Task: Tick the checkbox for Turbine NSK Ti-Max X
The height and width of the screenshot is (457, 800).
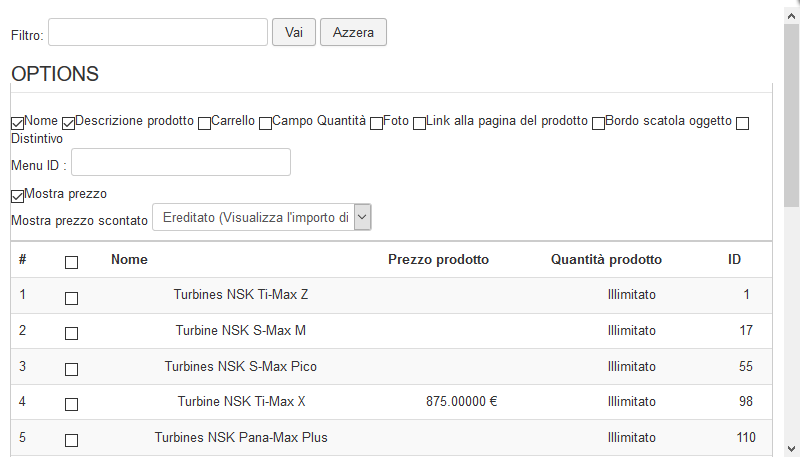Action: tap(71, 405)
